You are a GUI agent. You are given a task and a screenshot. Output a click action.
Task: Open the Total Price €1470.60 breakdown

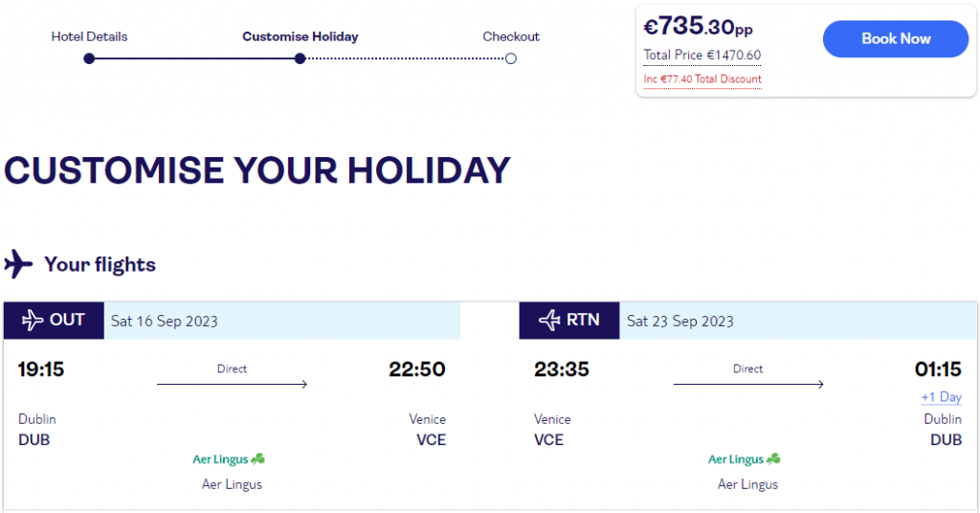coord(702,55)
